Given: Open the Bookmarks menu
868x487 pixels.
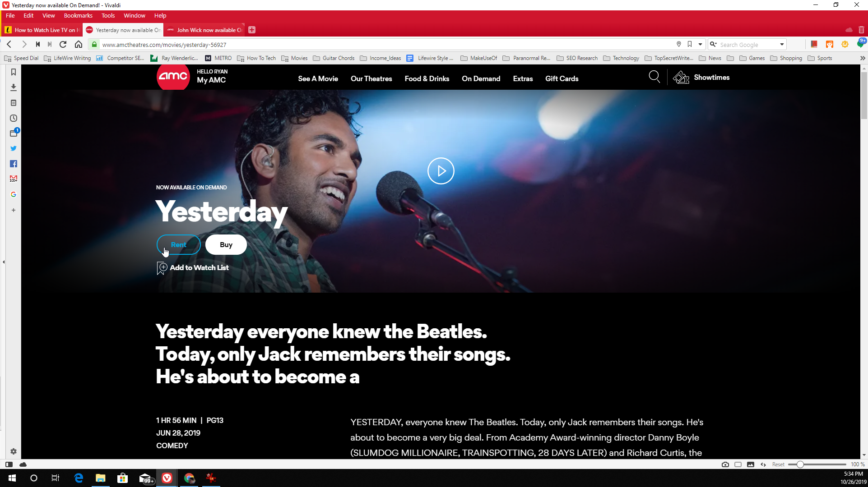Looking at the screenshot, I should pyautogui.click(x=78, y=15).
